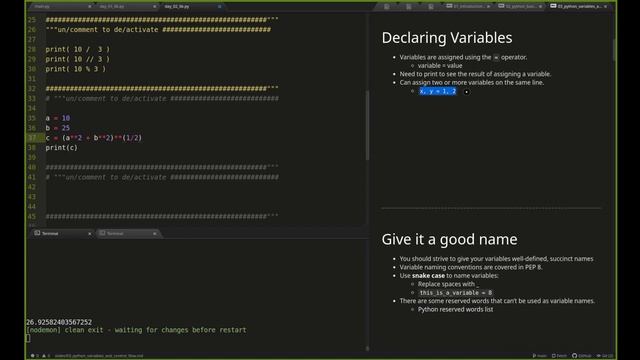640x360 pixels.
Task: Close the second Terminal tab
Action: pyautogui.click(x=154, y=233)
